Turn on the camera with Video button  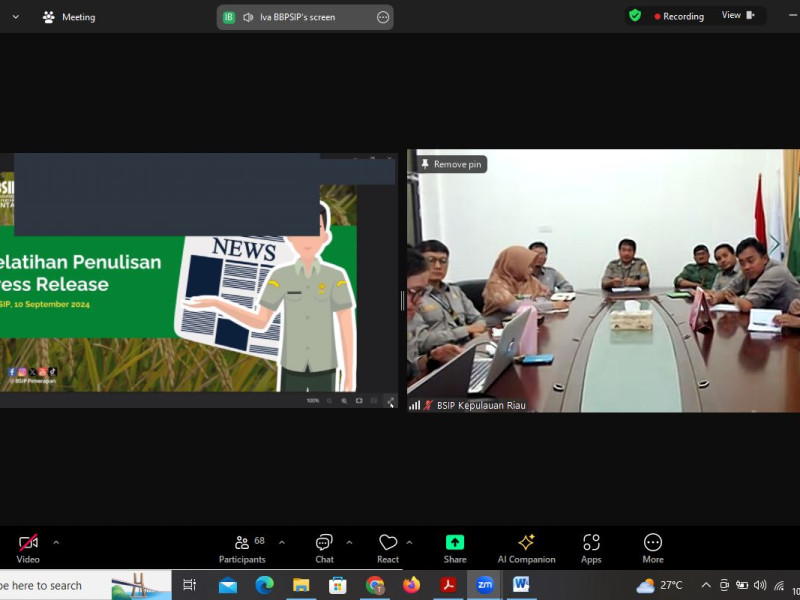pyautogui.click(x=28, y=547)
